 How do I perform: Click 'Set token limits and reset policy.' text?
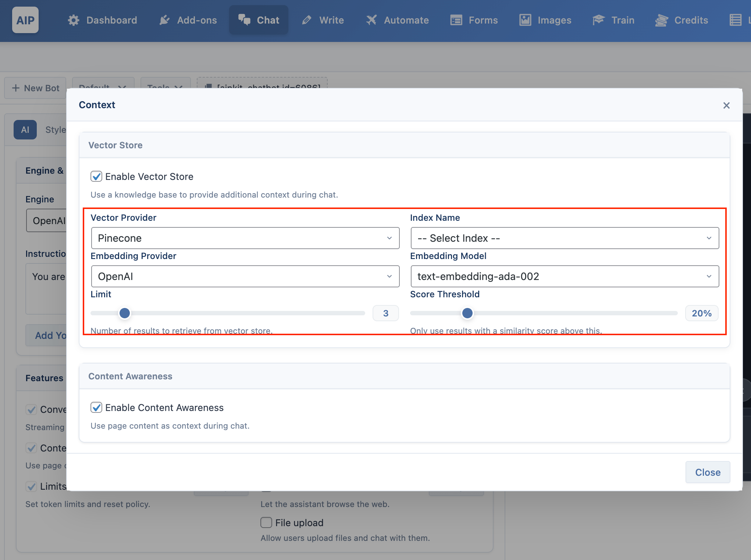(x=88, y=504)
